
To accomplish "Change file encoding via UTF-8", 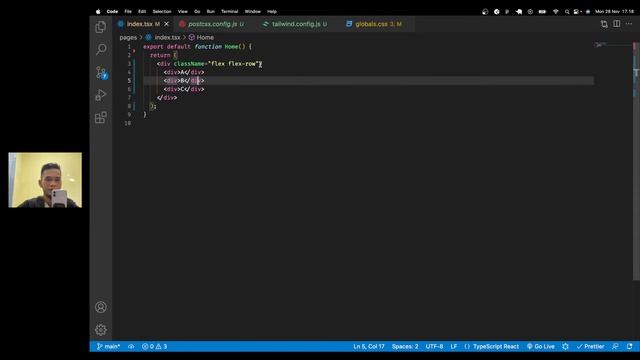I will [434, 347].
